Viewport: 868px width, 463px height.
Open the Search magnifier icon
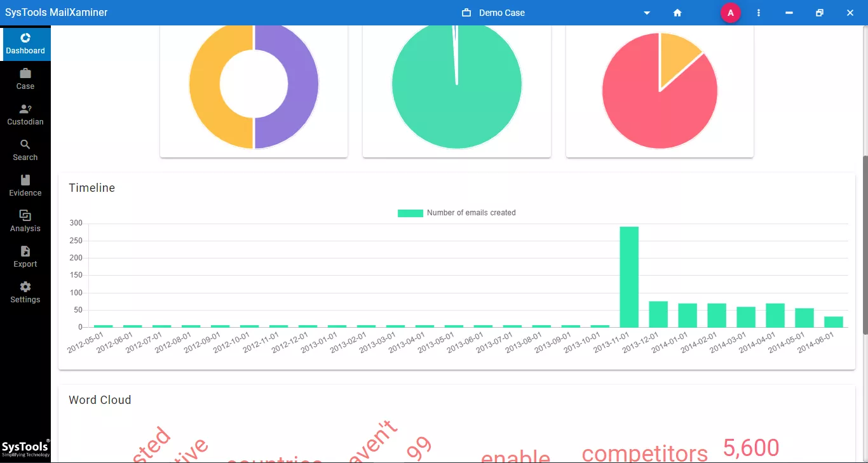pyautogui.click(x=25, y=144)
